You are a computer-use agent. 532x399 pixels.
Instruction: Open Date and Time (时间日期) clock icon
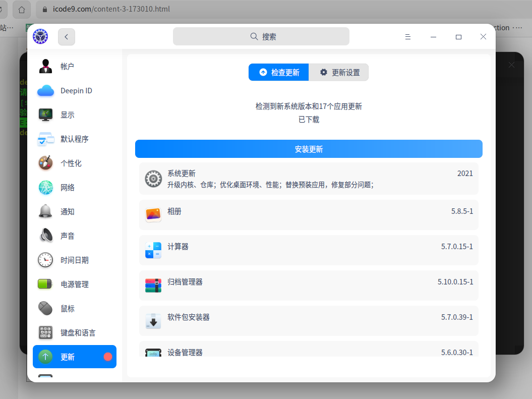click(45, 260)
